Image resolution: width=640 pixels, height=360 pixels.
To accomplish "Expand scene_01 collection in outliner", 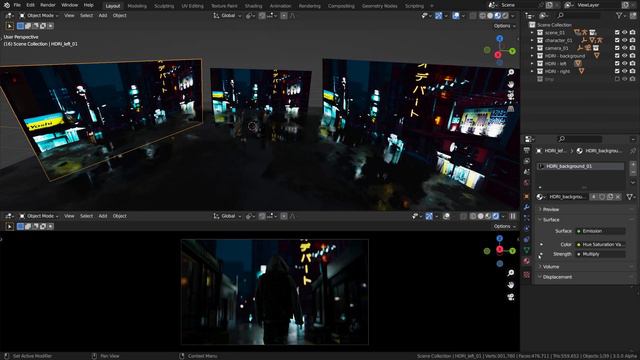I will [532, 33].
